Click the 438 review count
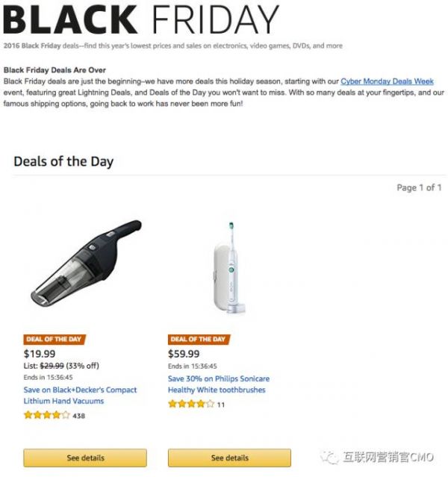 click(x=79, y=416)
